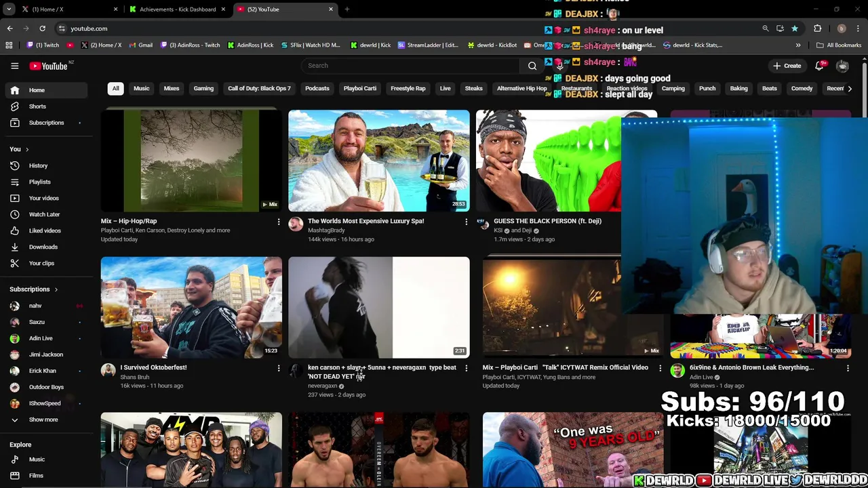Open Your videos in the sidebar
Viewport: 868px width, 488px height.
(x=44, y=198)
